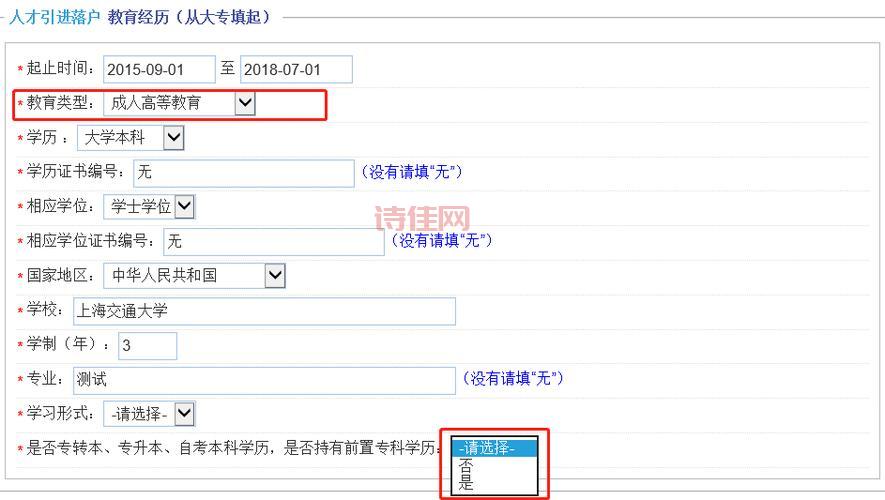
Task: Select highlighted -请选择- option in open list
Action: [494, 448]
